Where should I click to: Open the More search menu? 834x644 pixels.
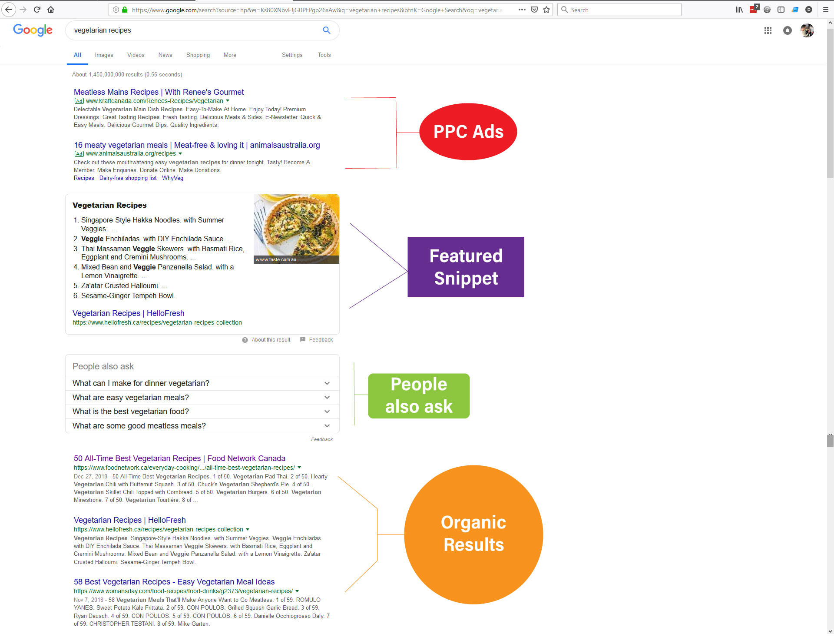click(x=230, y=55)
